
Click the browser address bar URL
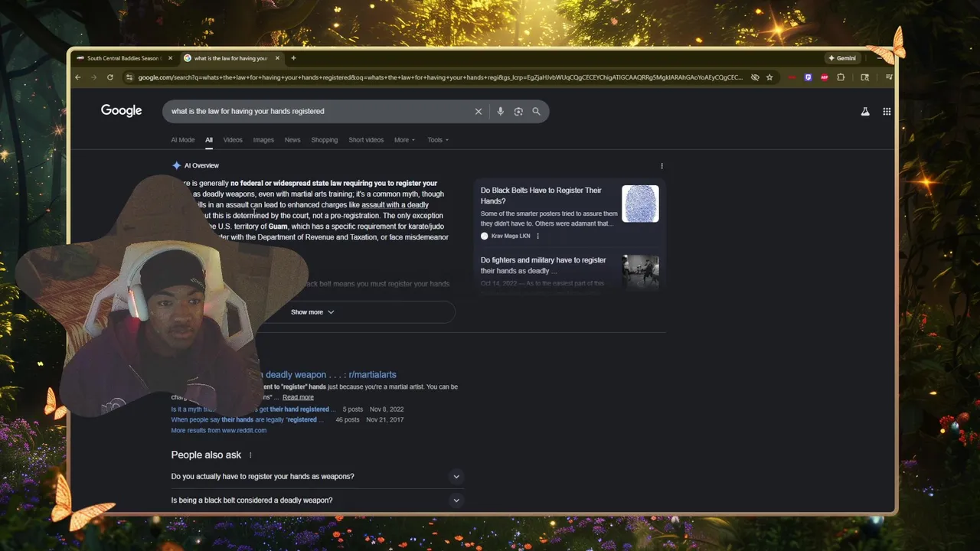tap(440, 77)
